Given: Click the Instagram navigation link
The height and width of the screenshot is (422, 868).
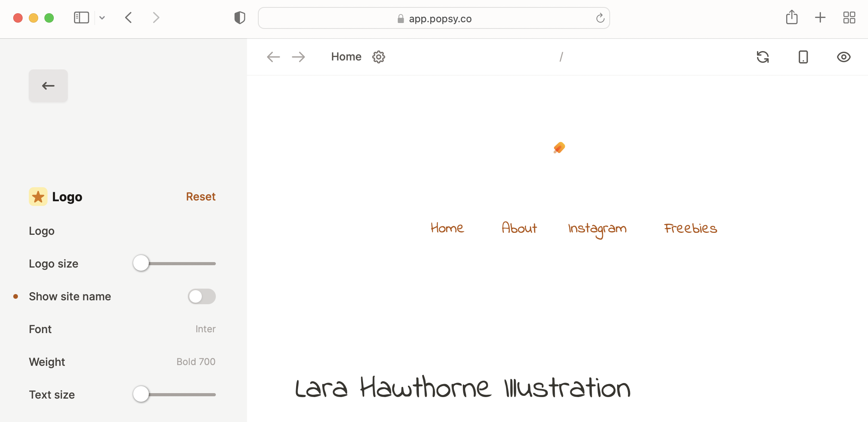Looking at the screenshot, I should point(597,229).
